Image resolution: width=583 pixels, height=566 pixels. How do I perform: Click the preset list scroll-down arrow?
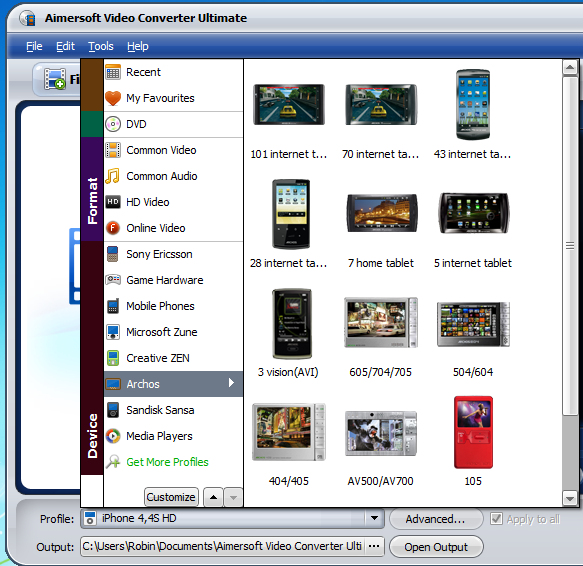[x=570, y=499]
